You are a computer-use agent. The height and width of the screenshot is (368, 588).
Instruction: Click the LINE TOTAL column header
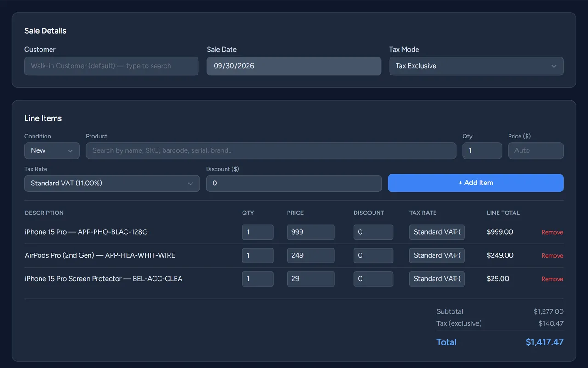(503, 213)
